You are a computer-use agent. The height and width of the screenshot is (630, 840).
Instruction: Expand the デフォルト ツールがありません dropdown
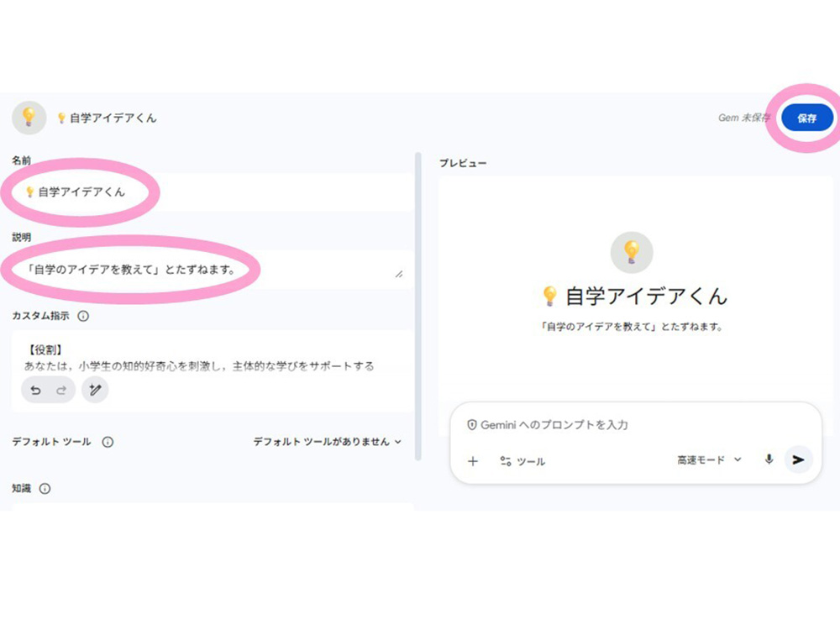point(327,442)
